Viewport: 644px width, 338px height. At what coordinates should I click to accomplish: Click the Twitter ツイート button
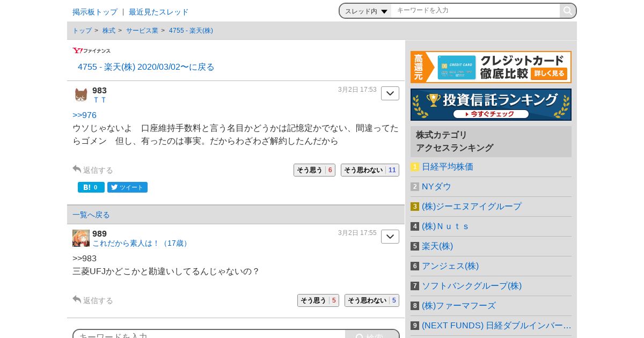(127, 187)
